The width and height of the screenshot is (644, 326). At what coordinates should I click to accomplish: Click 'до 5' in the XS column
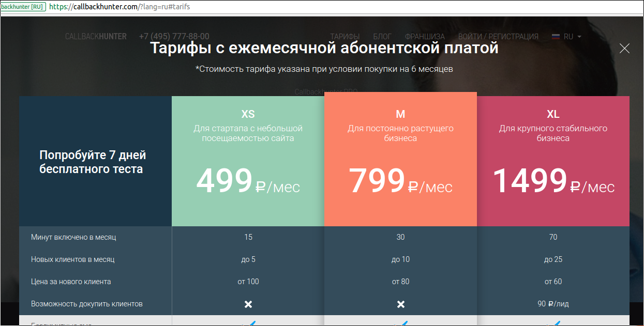[248, 259]
